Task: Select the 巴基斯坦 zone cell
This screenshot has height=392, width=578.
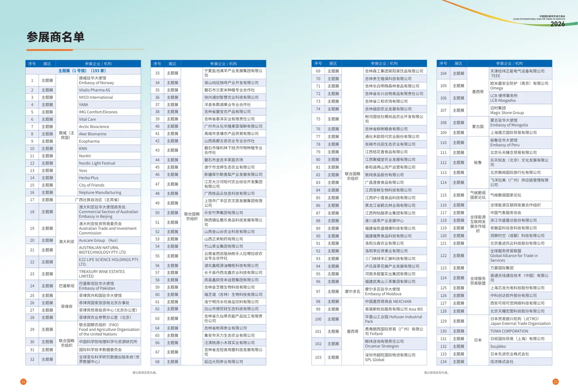Action: pos(67,286)
